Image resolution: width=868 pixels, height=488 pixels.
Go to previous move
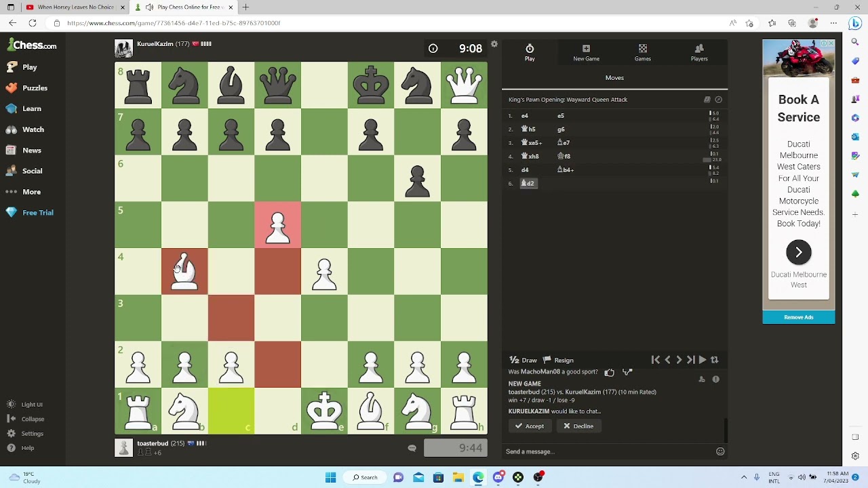click(x=667, y=361)
